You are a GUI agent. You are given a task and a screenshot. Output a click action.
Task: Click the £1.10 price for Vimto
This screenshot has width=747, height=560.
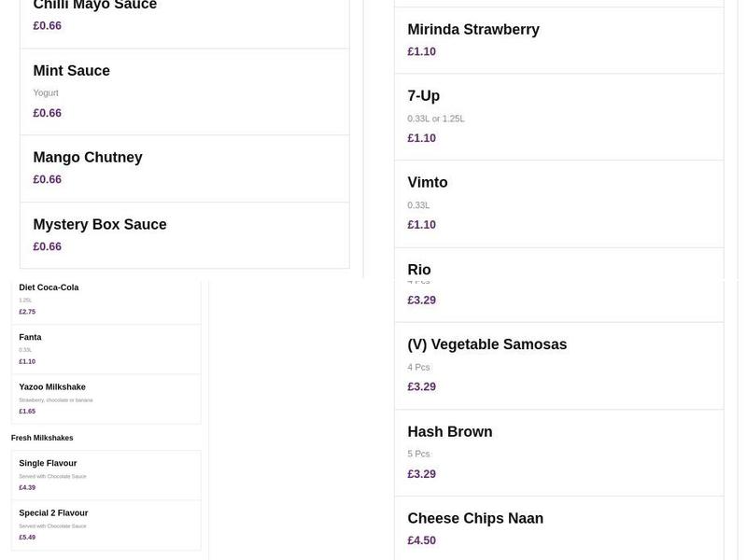click(x=420, y=224)
